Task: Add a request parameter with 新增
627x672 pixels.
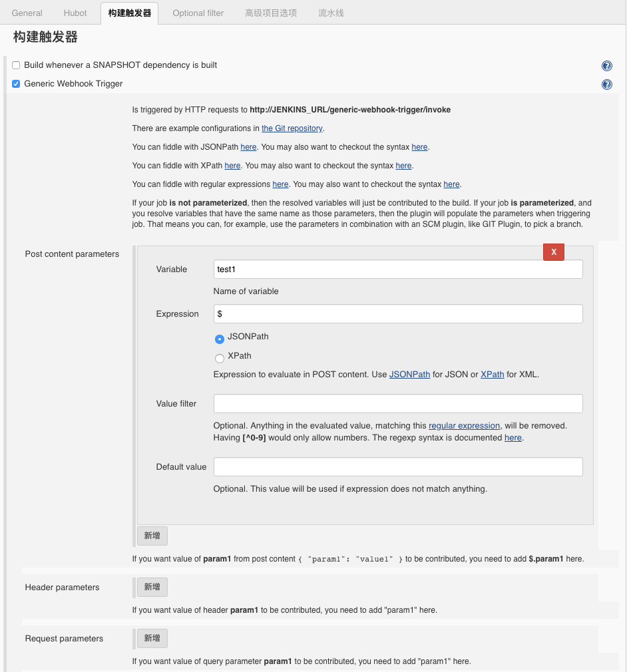Action: point(152,638)
